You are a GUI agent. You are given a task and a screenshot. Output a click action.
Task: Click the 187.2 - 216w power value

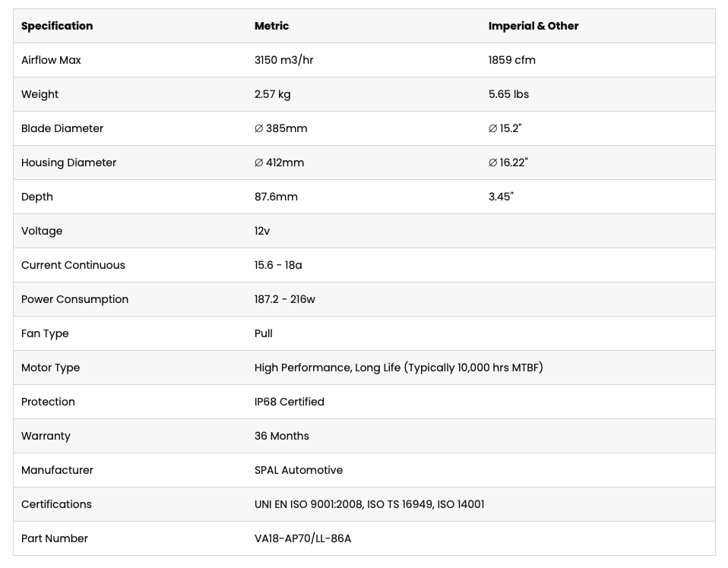click(285, 299)
